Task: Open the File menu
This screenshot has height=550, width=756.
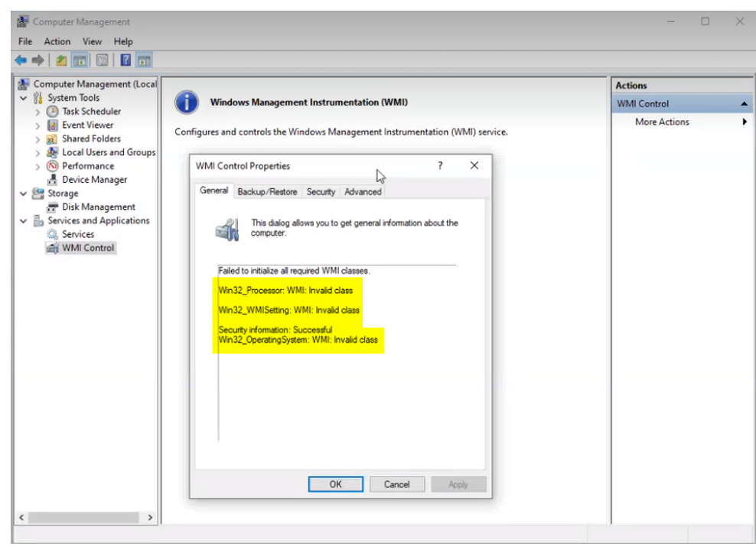Action: 25,41
